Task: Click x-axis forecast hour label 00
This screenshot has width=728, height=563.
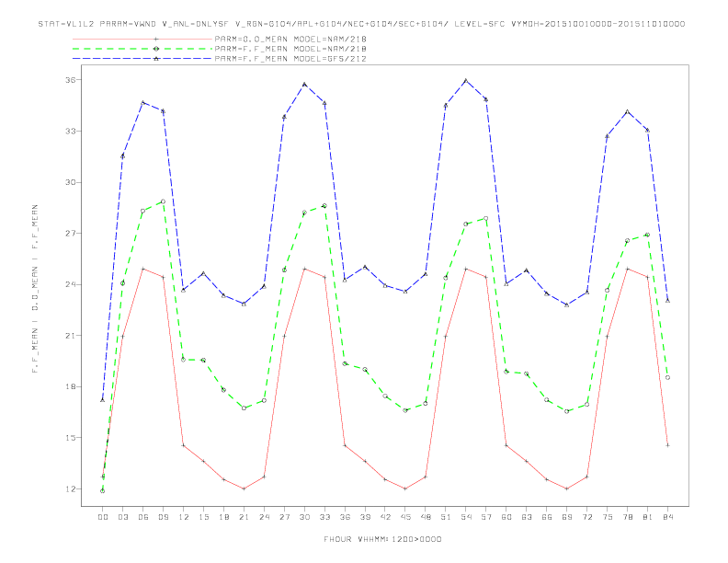Action: click(103, 517)
